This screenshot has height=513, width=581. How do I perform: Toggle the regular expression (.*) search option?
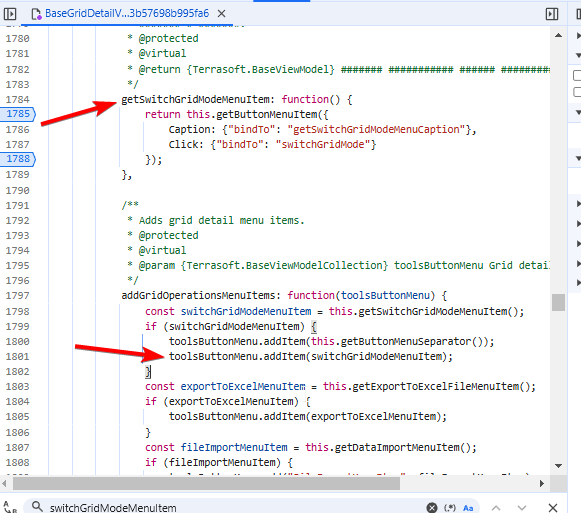(450, 507)
